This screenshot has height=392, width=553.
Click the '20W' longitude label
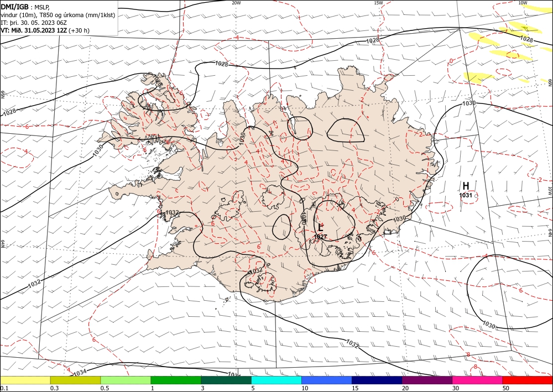[236, 3]
